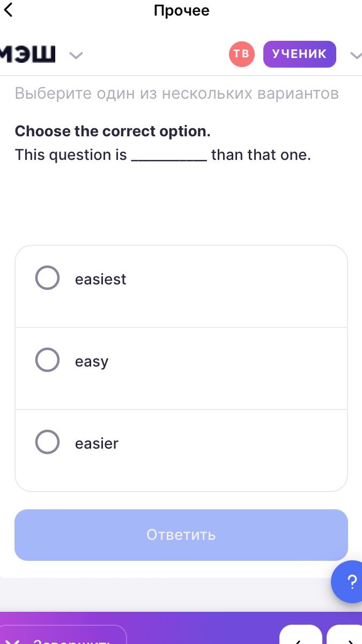The height and width of the screenshot is (644, 362).
Task: Expand the chevron right of УЧЕНИК
Action: point(356,55)
